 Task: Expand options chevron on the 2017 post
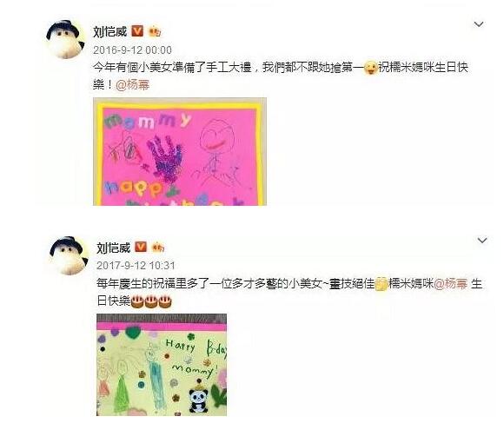point(482,241)
